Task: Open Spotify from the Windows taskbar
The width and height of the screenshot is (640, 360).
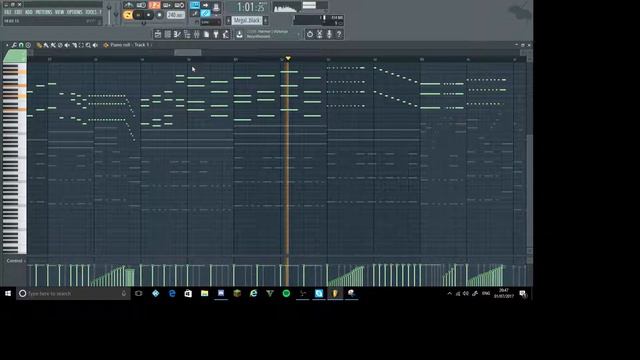Action: 286,293
